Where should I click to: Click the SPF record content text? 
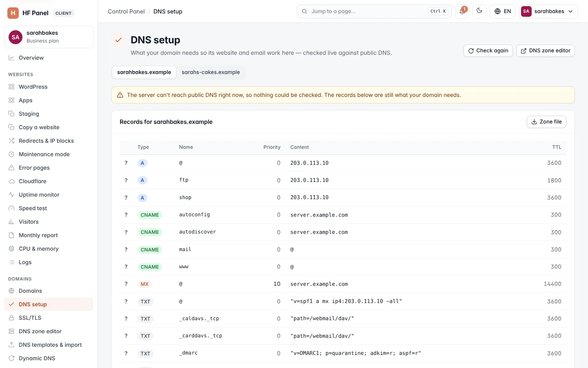346,301
